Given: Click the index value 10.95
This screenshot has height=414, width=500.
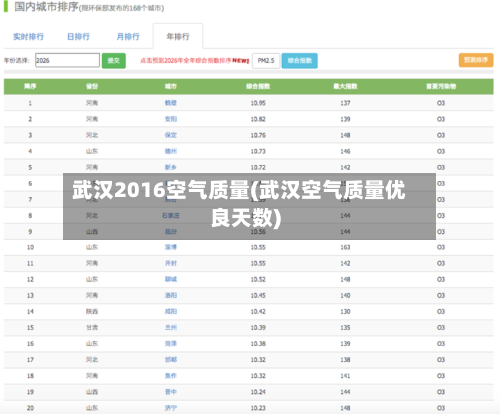Looking at the screenshot, I should pos(258,103).
